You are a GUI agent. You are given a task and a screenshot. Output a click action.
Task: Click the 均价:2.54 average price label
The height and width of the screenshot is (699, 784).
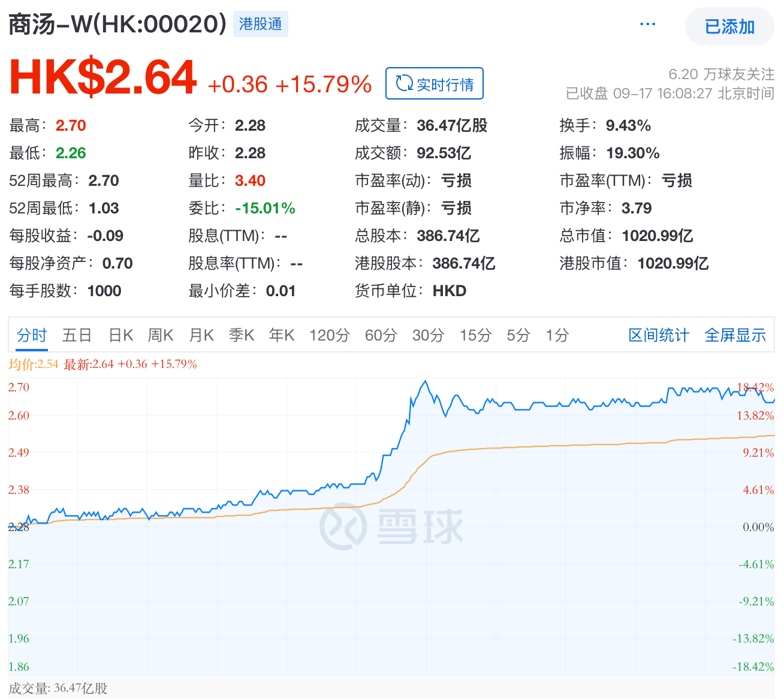[x=34, y=364]
